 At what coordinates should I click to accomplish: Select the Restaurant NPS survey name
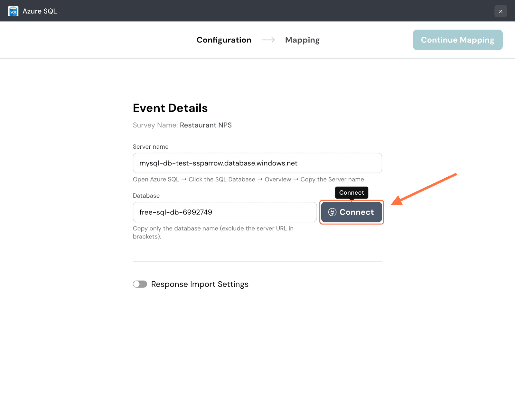coord(206,125)
